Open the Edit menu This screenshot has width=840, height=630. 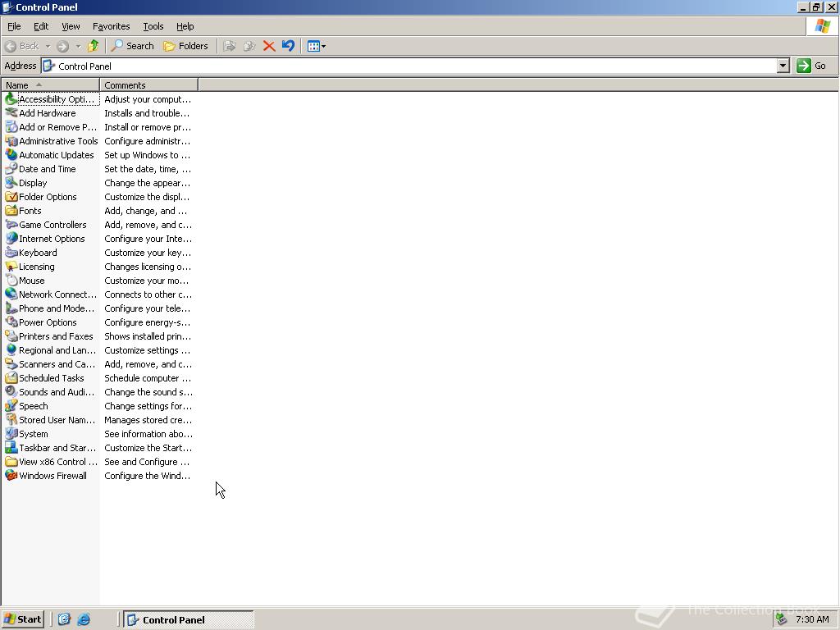click(41, 26)
